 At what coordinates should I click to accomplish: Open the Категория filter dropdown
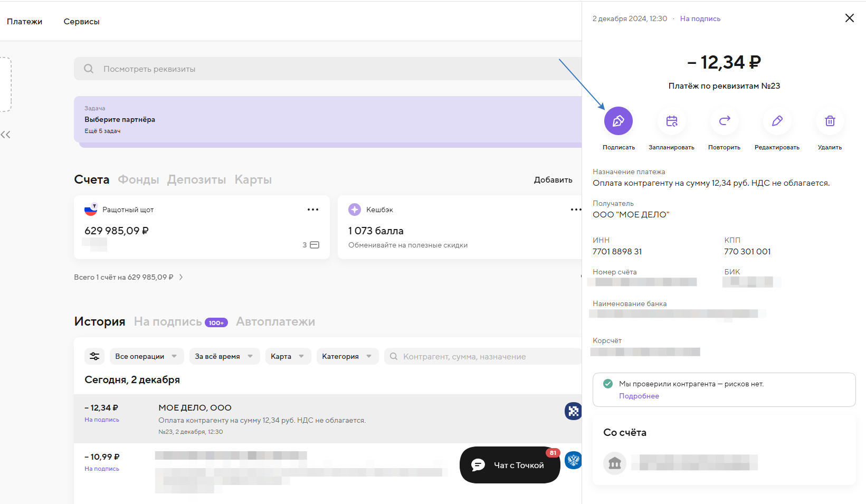347,356
